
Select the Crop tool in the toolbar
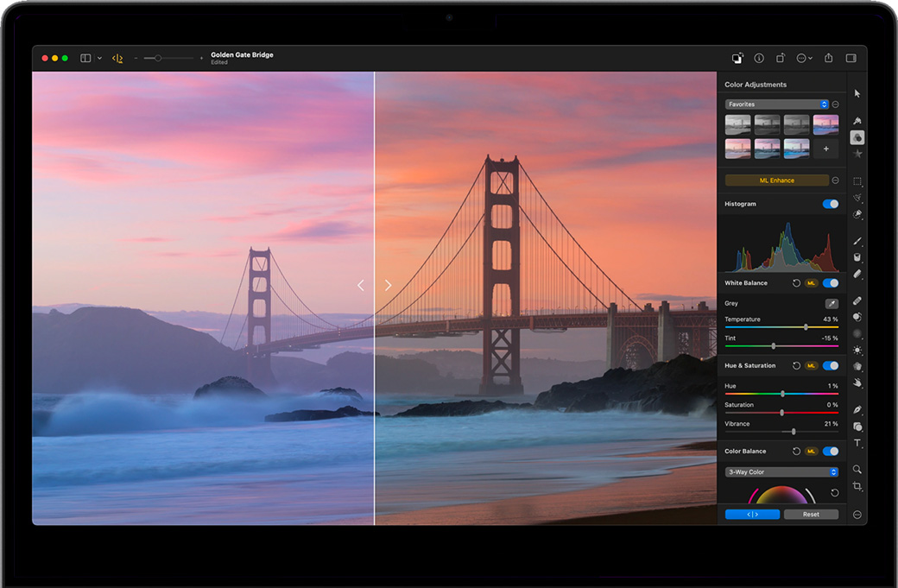click(857, 487)
